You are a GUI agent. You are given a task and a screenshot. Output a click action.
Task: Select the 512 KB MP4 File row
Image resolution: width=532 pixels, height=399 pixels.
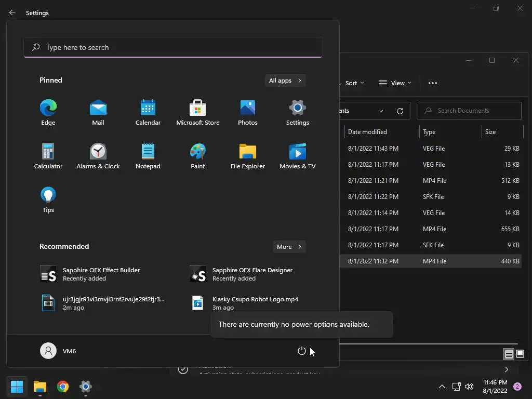pyautogui.click(x=430, y=180)
